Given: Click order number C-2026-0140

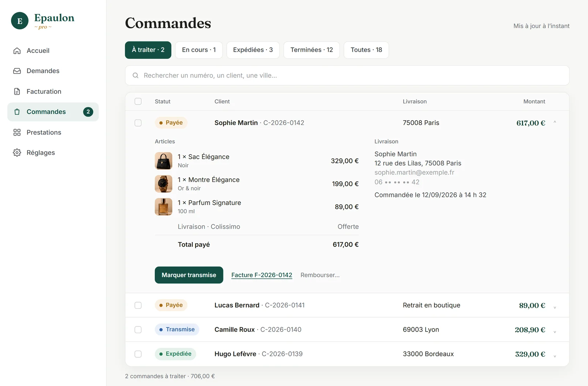Looking at the screenshot, I should 281,330.
